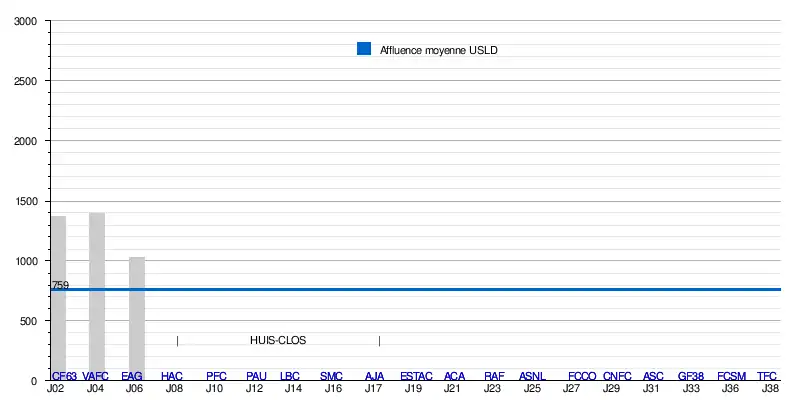The image size is (800, 400).
Task: Click the CF63 team link
Action: (64, 376)
